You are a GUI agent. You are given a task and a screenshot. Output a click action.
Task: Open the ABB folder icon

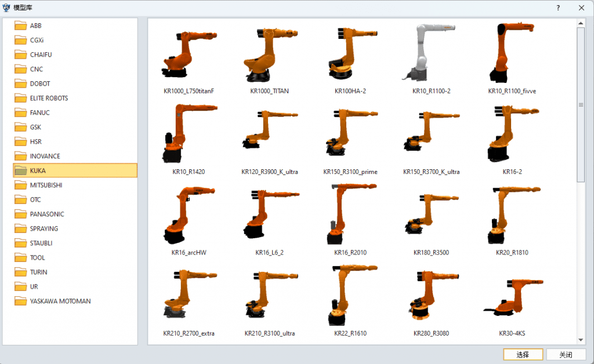[x=21, y=26]
